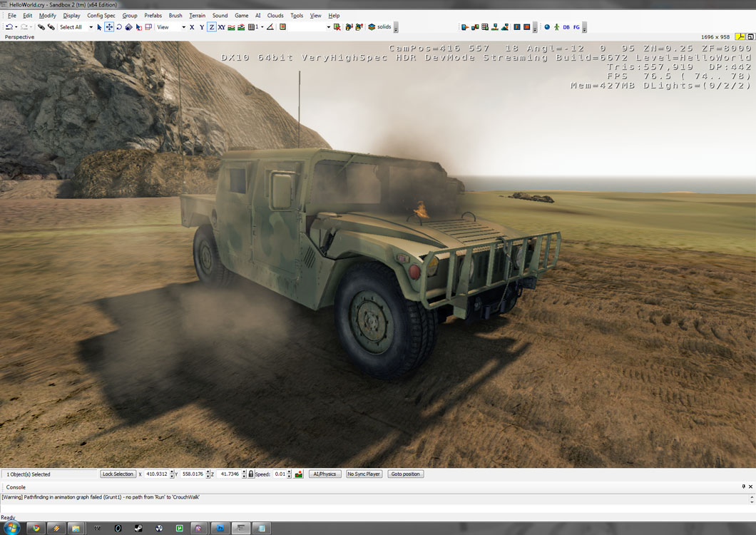The width and height of the screenshot is (756, 535).
Task: Click the layers icon beside solids
Action: pyautogui.click(x=372, y=27)
